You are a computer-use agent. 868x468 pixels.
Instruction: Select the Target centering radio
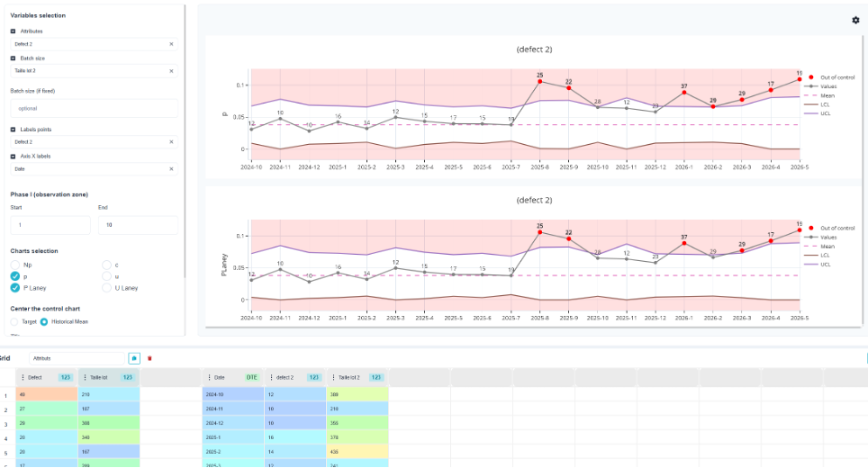[14, 321]
